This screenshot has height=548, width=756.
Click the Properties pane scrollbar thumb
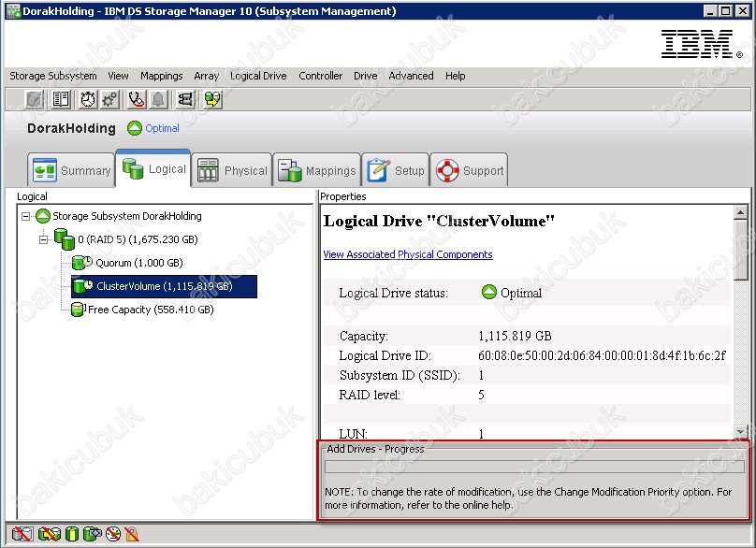click(741, 250)
